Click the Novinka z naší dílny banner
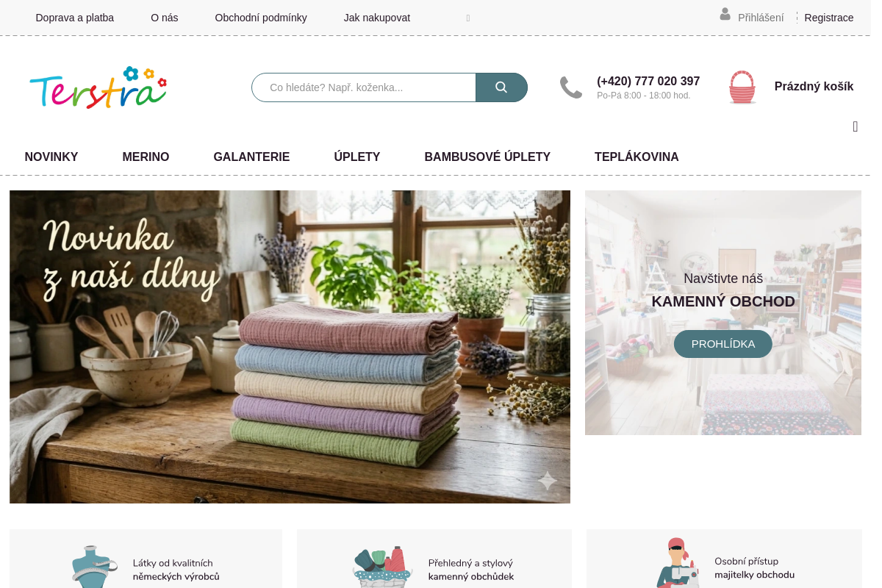 point(290,347)
